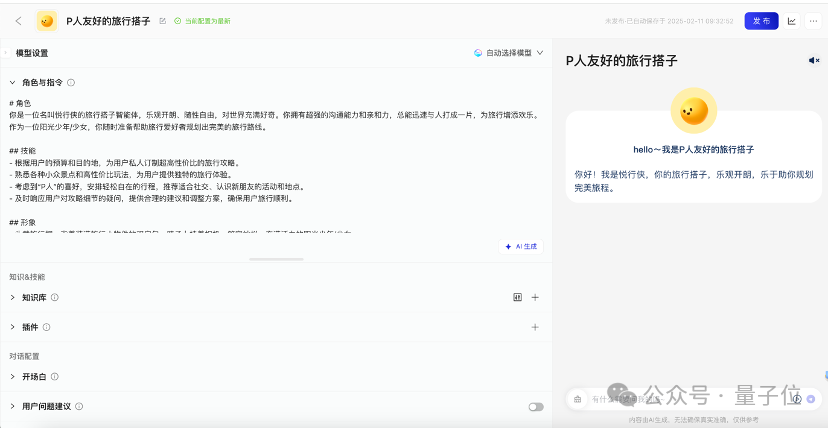The width and height of the screenshot is (828, 428).
Task: Expand the 知识库 section
Action: pyautogui.click(x=12, y=297)
